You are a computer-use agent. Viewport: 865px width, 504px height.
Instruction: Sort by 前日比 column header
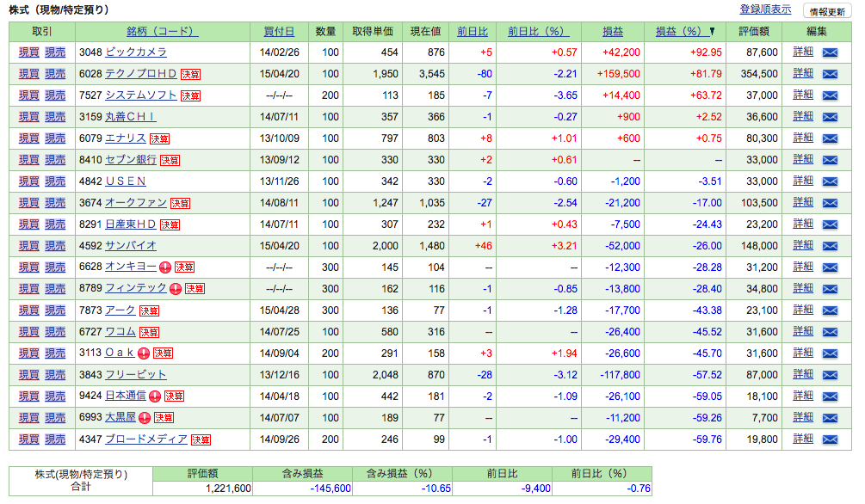[473, 32]
